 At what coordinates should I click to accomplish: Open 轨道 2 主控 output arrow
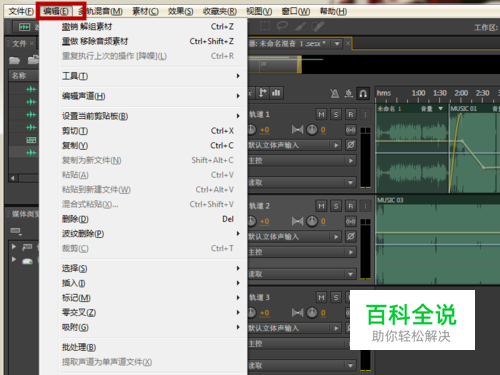click(351, 252)
